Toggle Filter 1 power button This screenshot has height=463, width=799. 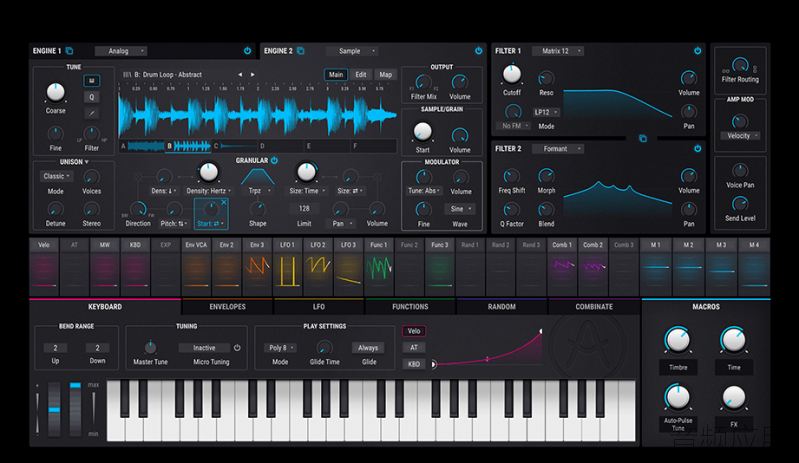[x=698, y=51]
